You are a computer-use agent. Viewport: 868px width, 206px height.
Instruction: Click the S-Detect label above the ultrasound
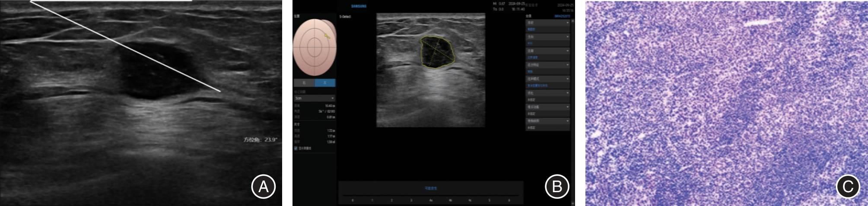pyautogui.click(x=345, y=17)
